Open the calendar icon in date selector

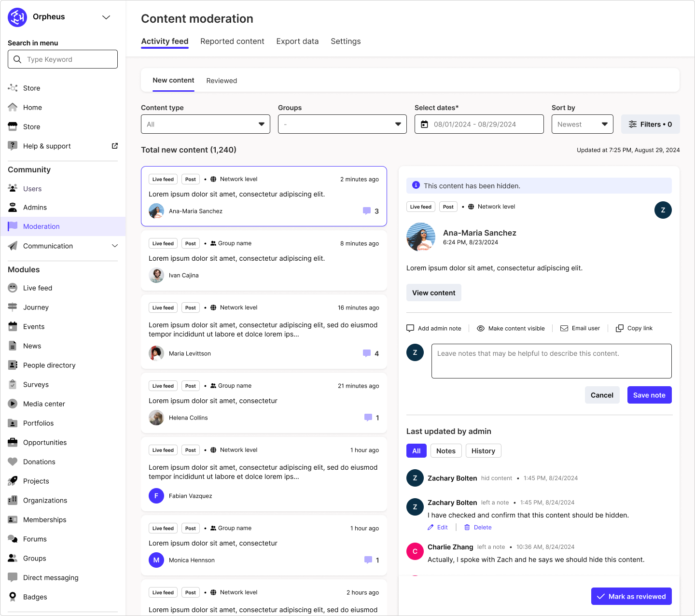[x=424, y=124]
